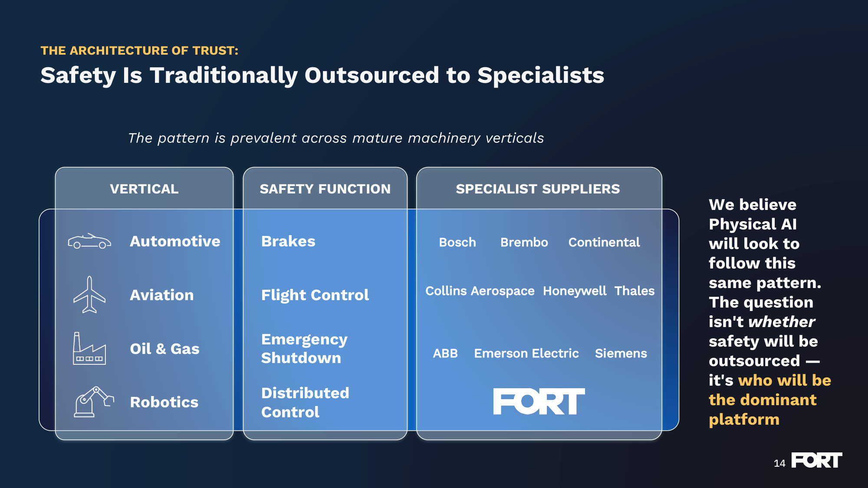Click the page number 14

[x=779, y=463]
